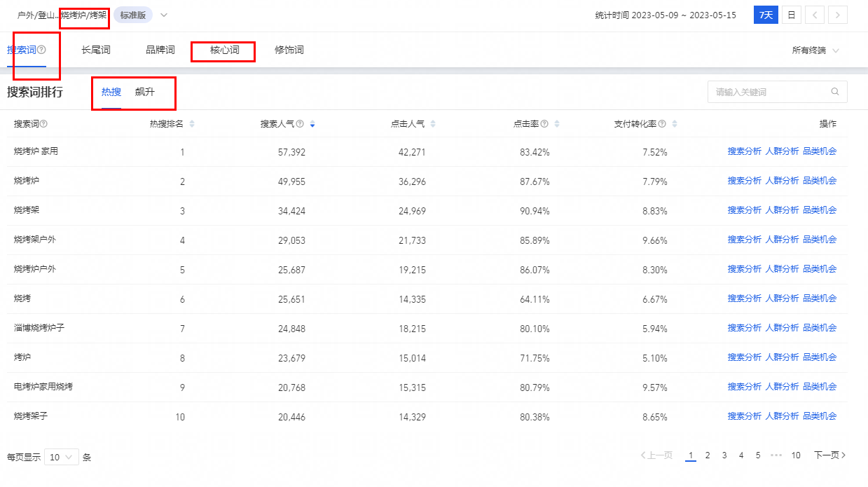Click help icon next to 搜索人气 column header
The width and height of the screenshot is (868, 487).
point(300,124)
